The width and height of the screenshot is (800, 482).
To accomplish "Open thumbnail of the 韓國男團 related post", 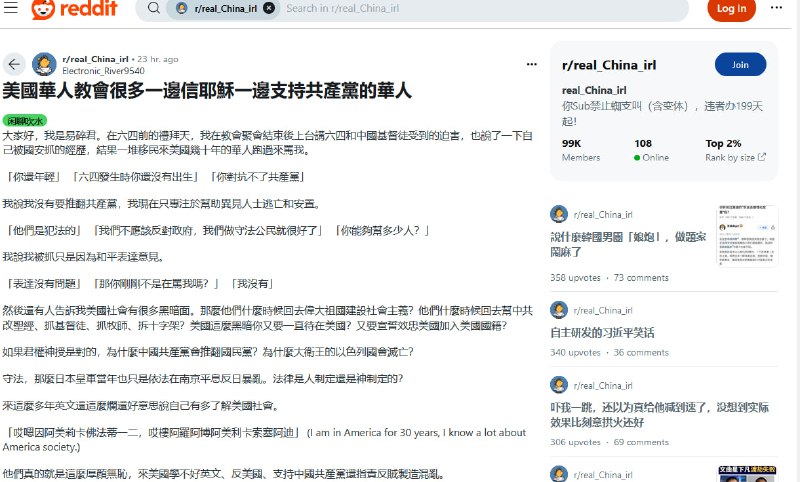I will tap(747, 236).
